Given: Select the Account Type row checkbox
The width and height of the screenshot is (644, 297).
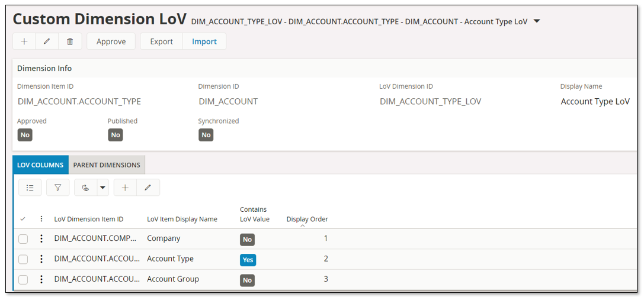Looking at the screenshot, I should 23,259.
